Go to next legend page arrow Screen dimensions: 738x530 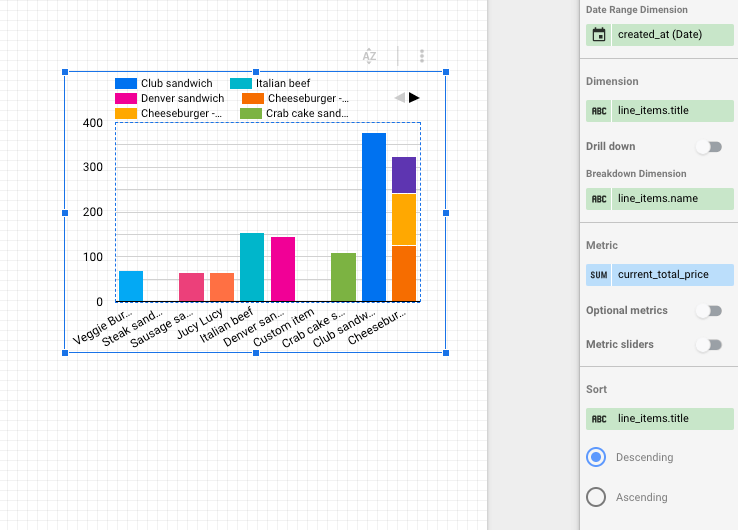click(414, 98)
